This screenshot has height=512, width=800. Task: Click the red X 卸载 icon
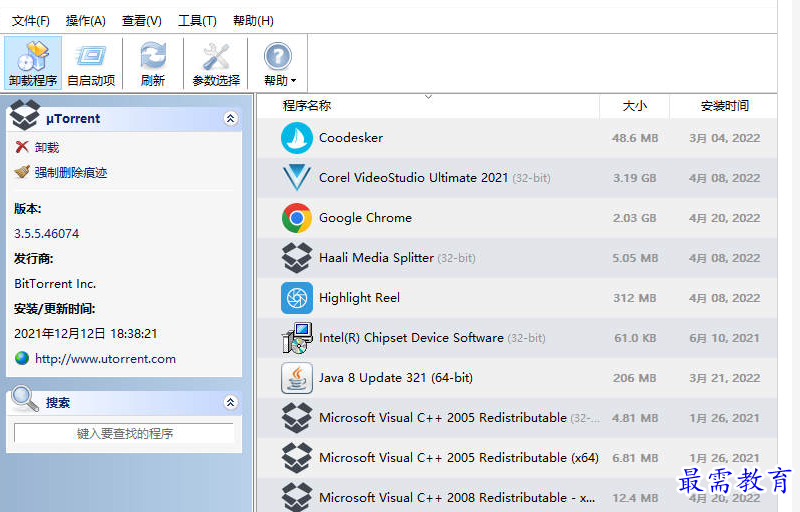(x=22, y=147)
